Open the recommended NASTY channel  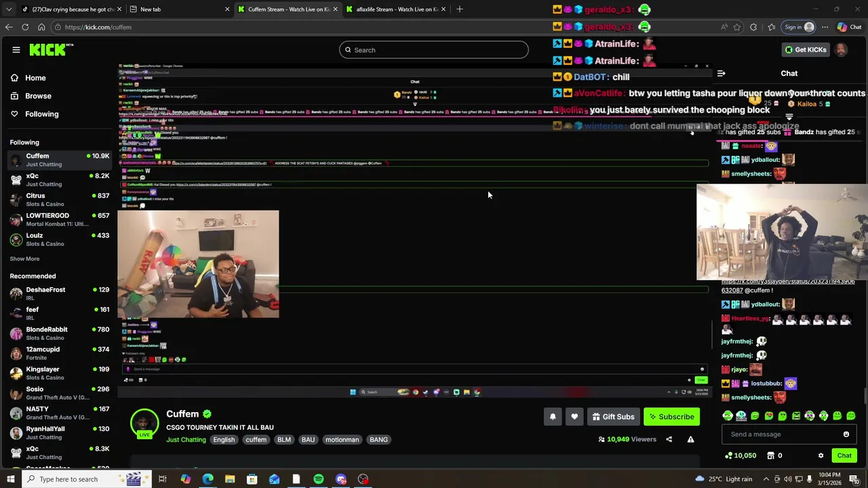tap(60, 413)
